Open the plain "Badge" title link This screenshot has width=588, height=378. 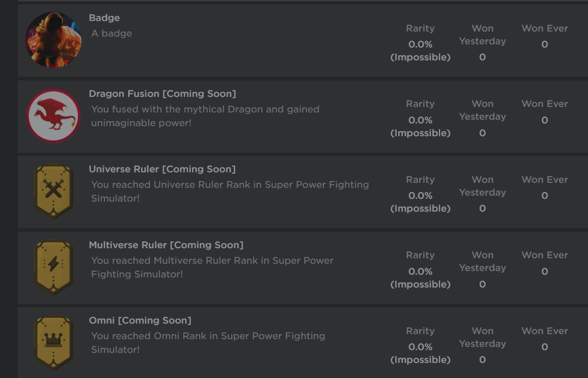104,18
